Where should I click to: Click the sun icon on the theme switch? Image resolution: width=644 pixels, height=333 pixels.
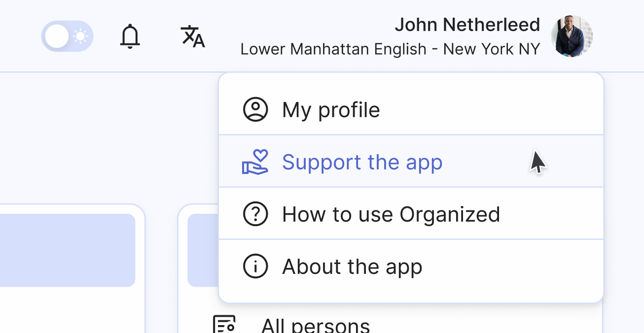[x=80, y=35]
